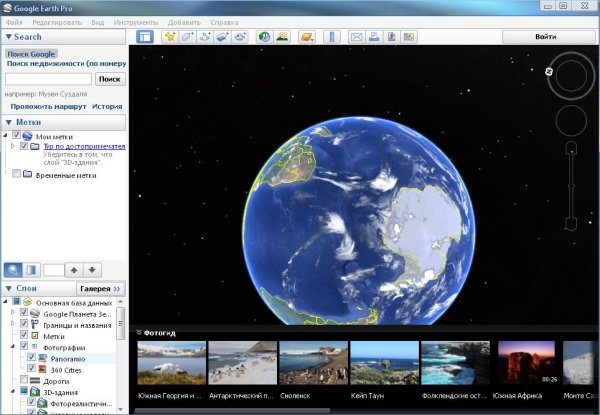This screenshot has height=415, width=600.
Task: Move item up with the up arrow
Action: pyautogui.click(x=74, y=270)
